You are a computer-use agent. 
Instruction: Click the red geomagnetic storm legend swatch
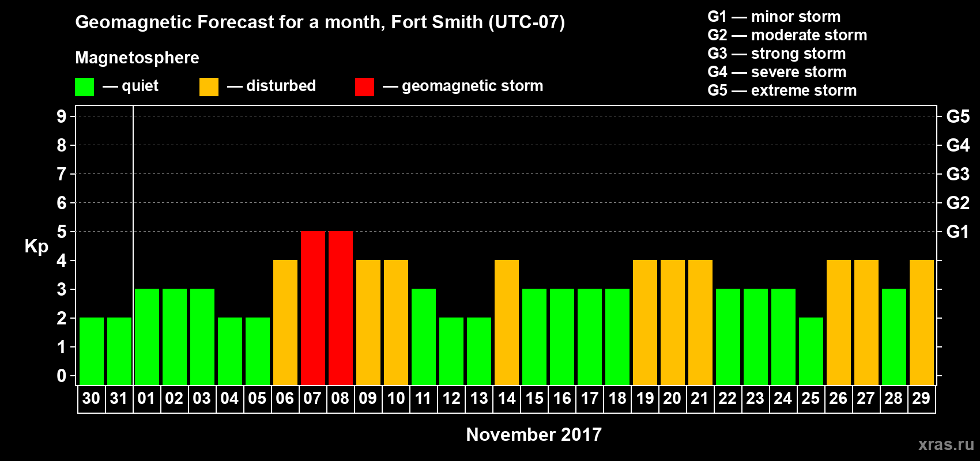(364, 87)
